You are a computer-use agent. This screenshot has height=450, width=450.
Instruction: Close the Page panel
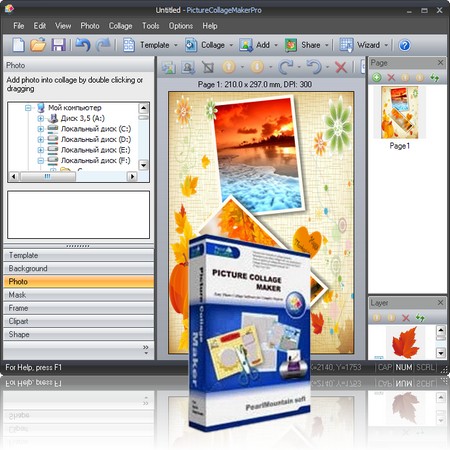click(x=440, y=63)
